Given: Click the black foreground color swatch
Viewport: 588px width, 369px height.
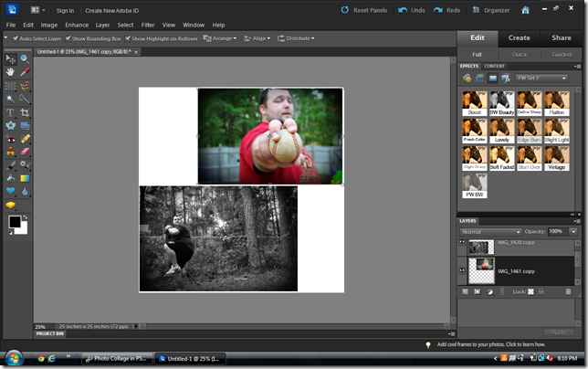Looking at the screenshot, I should [14, 222].
